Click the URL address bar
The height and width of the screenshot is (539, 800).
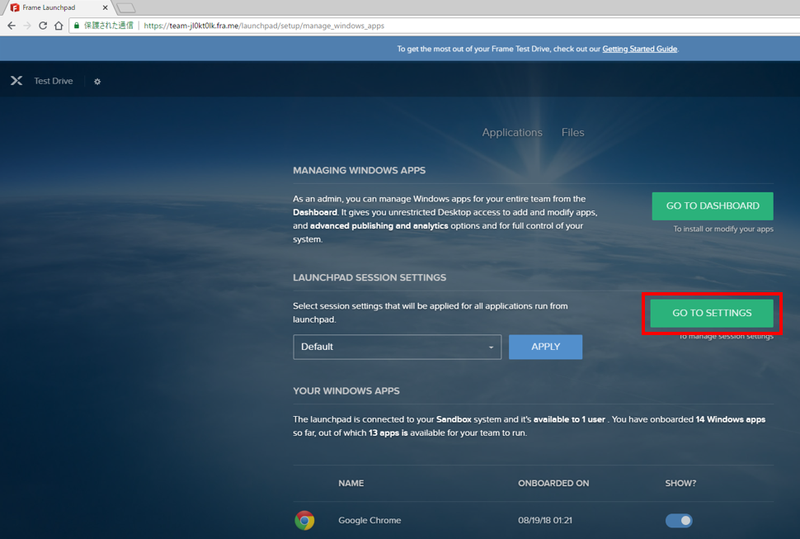(434, 26)
